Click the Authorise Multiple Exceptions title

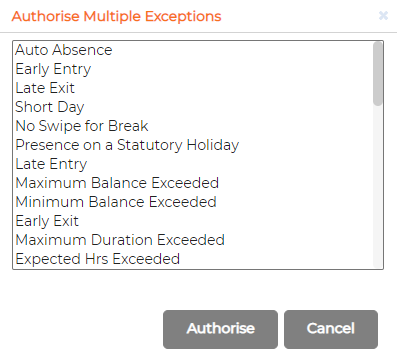click(116, 16)
